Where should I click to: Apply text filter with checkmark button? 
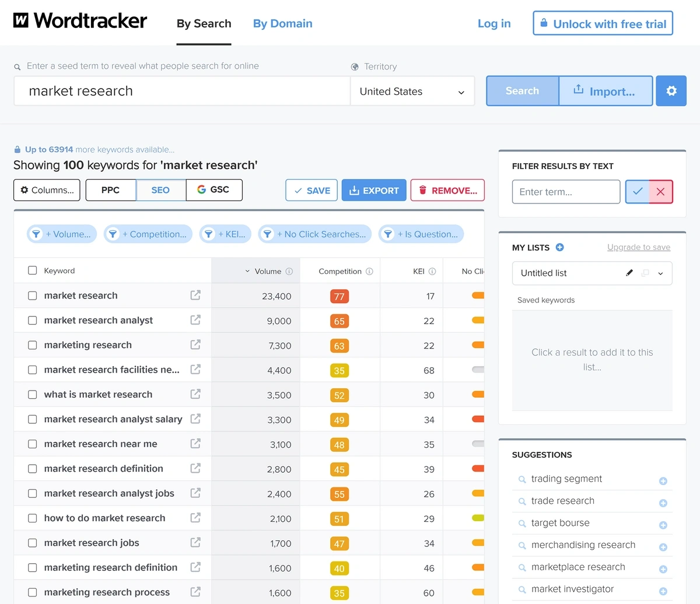coord(638,191)
